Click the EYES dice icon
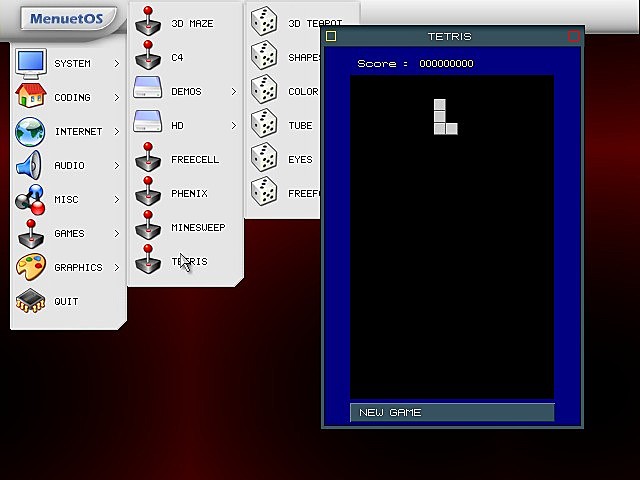640x480 pixels. point(264,157)
